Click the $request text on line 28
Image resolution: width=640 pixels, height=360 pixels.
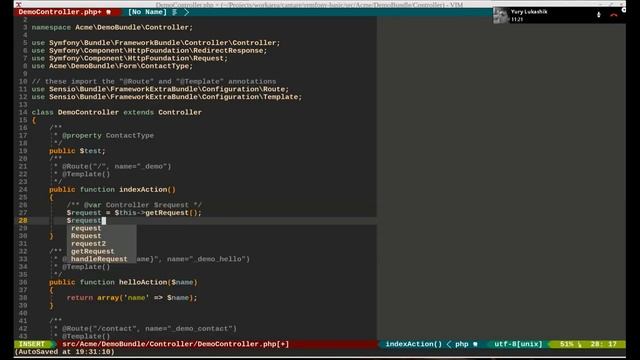click(84, 220)
